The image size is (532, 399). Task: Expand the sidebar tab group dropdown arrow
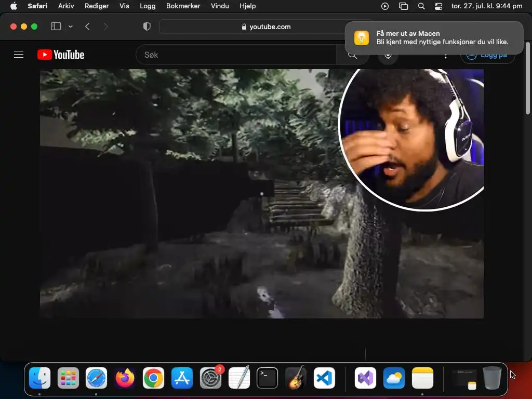click(71, 26)
